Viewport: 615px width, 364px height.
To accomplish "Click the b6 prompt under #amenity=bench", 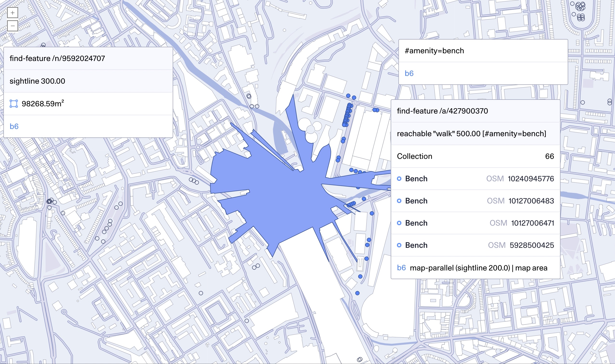I will pos(409,73).
